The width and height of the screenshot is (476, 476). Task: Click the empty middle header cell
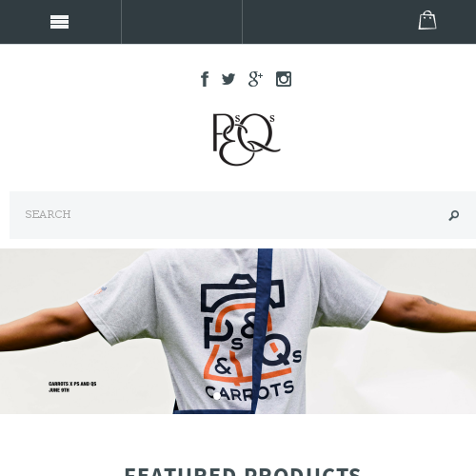pos(182,22)
